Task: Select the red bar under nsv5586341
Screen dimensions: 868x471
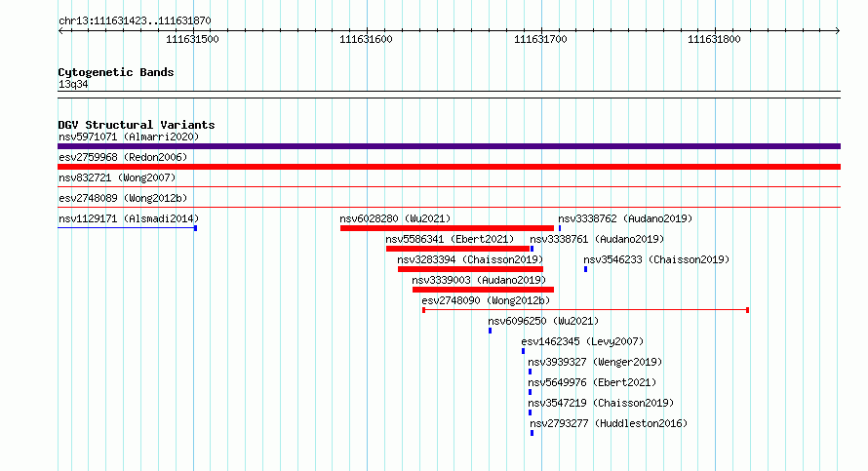Action: click(457, 249)
